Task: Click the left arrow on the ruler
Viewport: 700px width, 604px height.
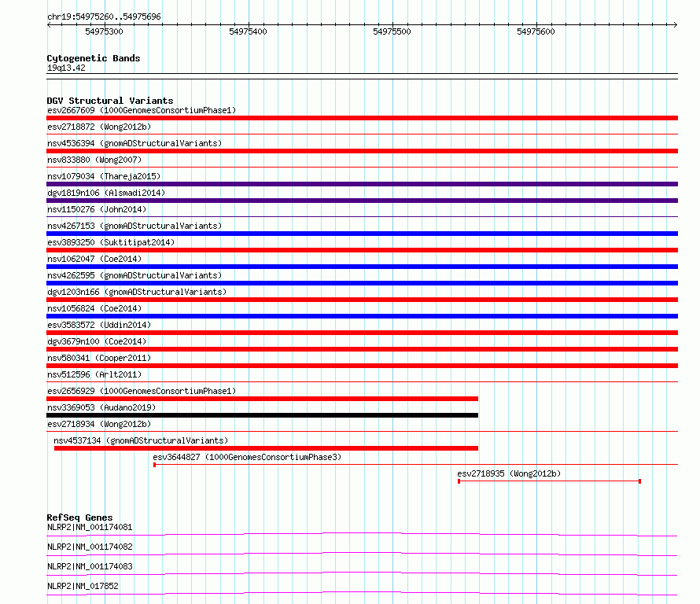Action: coord(49,24)
